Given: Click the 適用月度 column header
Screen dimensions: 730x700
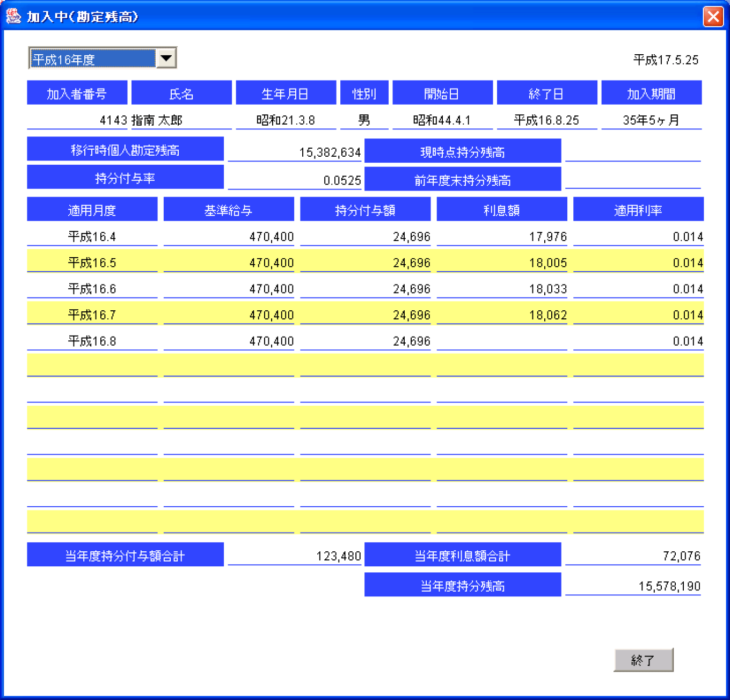Looking at the screenshot, I should click(92, 209).
